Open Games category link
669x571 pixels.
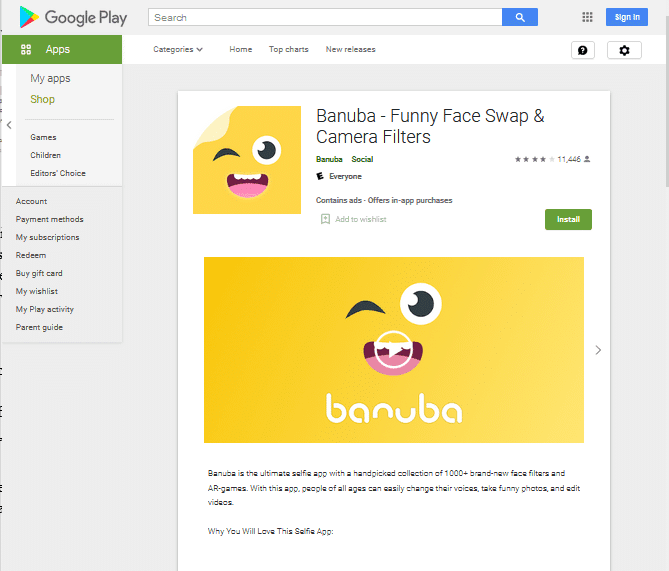coord(43,137)
